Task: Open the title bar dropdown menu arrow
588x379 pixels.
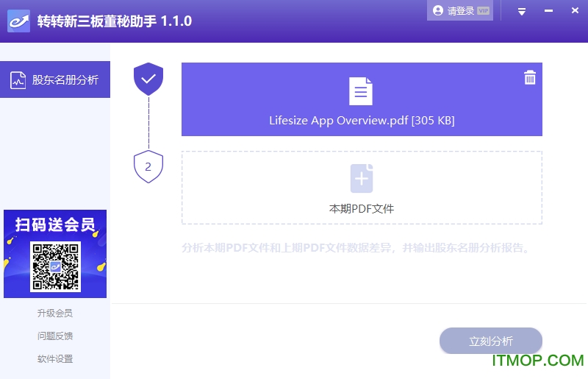Action: (522, 11)
